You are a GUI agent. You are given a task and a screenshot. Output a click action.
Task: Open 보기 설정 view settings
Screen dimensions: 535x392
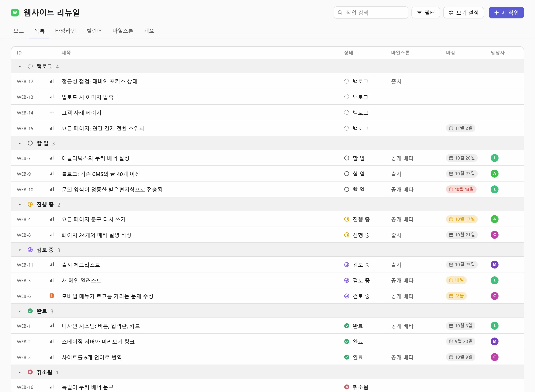tap(464, 13)
